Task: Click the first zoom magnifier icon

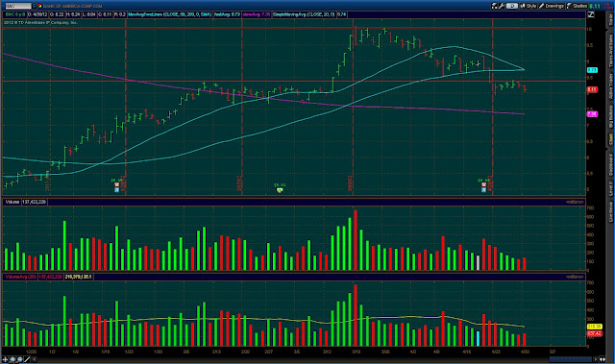Action: pyautogui.click(x=12, y=359)
